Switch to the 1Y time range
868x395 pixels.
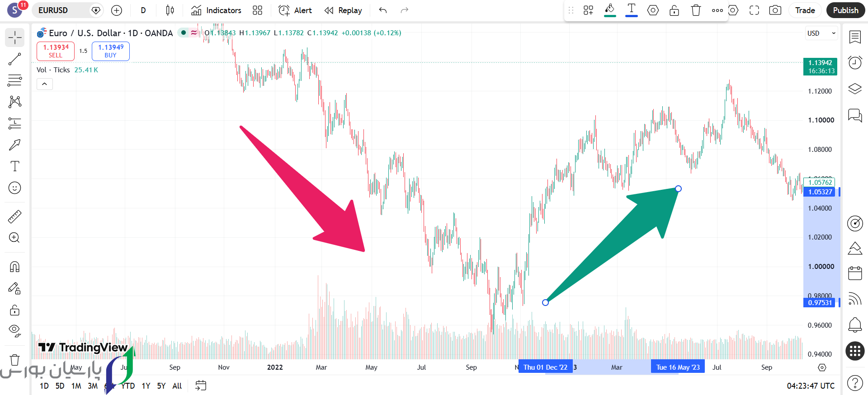[x=146, y=386]
